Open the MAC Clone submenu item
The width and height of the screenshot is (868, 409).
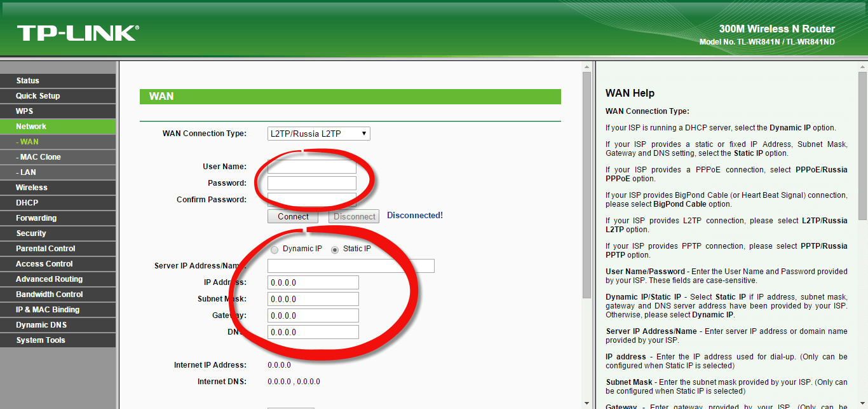[58, 157]
